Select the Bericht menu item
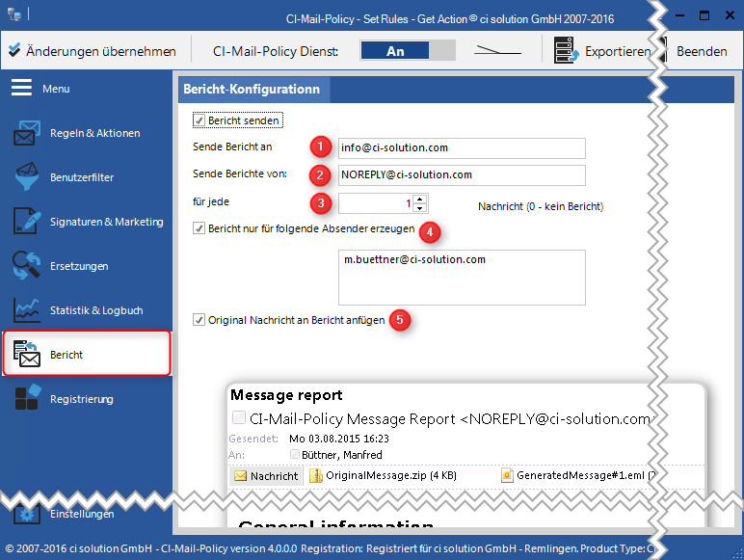 87,355
